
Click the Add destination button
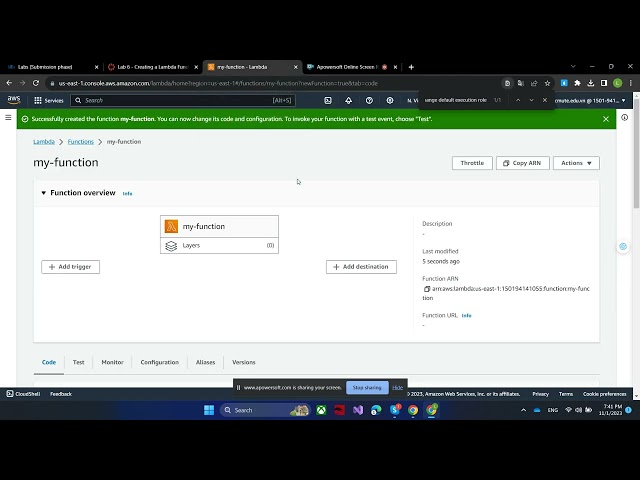[x=361, y=267]
